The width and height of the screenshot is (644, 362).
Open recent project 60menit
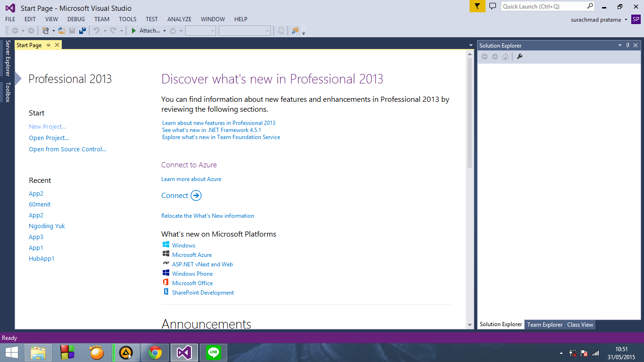tap(40, 205)
